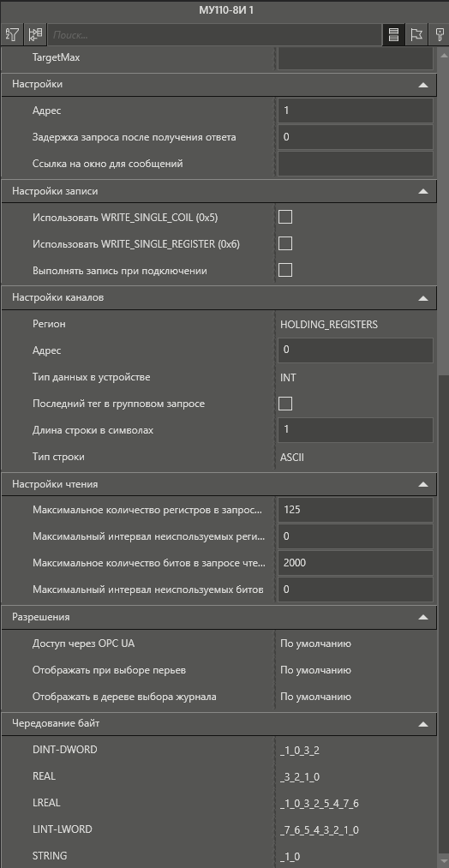Click the flag icon in toolbar
Viewport: 449px width, 868px height.
pyautogui.click(x=416, y=35)
